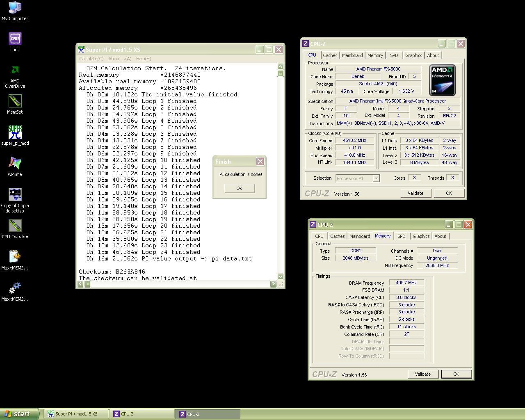Click the AMD Phenom FX-5000 name field
525x420 pixels.
click(378, 69)
